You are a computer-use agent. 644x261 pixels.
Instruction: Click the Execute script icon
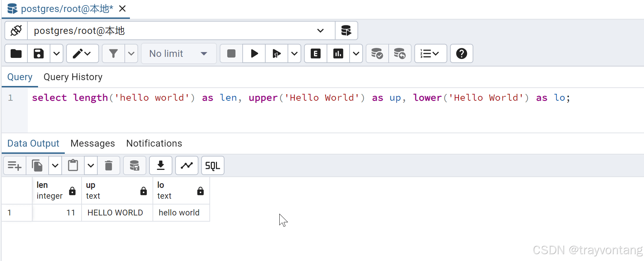click(277, 53)
